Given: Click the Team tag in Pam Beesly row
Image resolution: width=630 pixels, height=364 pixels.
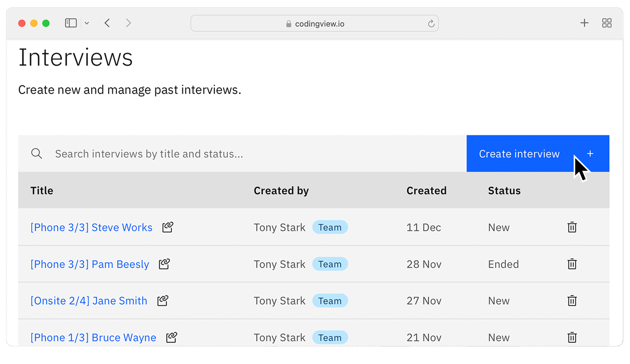Looking at the screenshot, I should [x=330, y=264].
